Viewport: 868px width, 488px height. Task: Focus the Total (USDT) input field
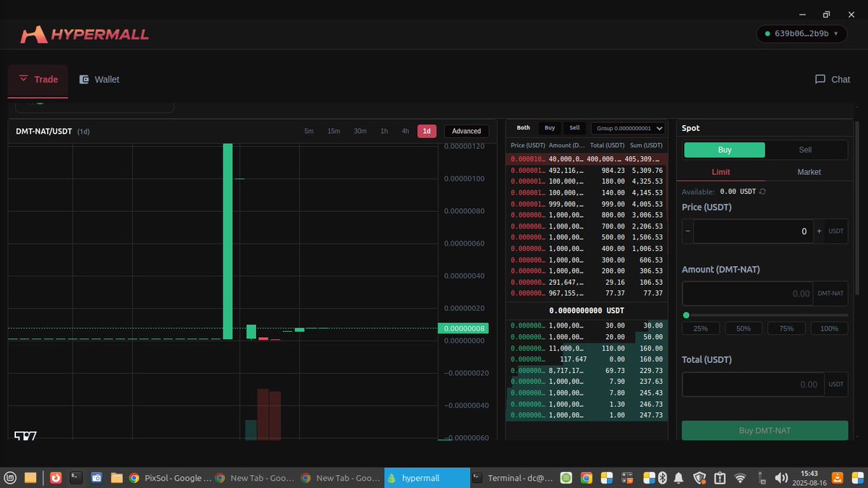click(753, 384)
